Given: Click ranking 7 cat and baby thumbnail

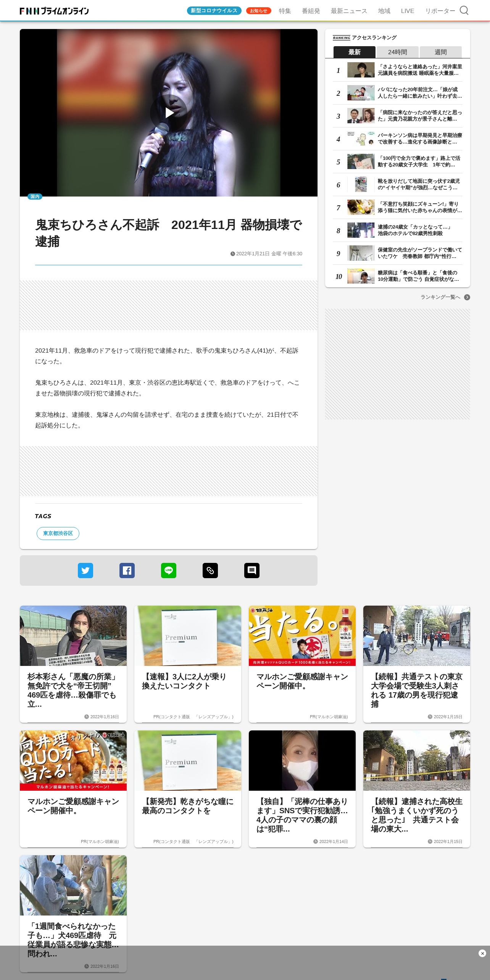Looking at the screenshot, I should point(361,207).
